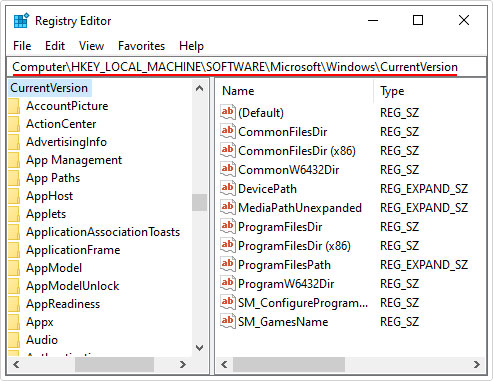Viewport: 493px width, 381px height.
Task: Select the ApplicationFrame key
Action: click(x=73, y=250)
